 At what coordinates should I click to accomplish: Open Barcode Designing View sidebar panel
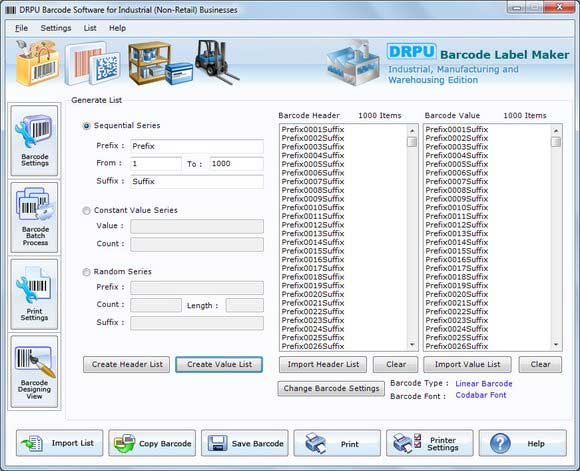34,371
